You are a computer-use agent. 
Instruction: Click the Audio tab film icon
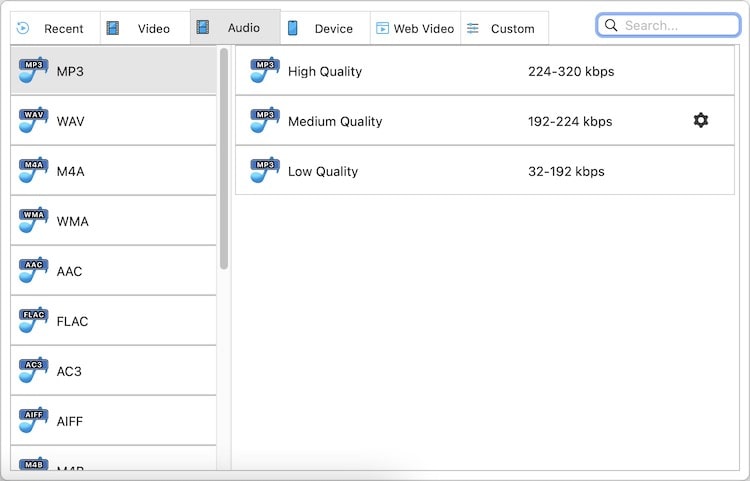[x=203, y=27]
